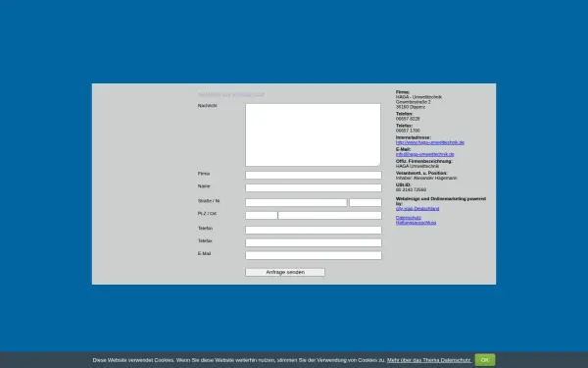Open the city-map Deutschland link

click(417, 208)
